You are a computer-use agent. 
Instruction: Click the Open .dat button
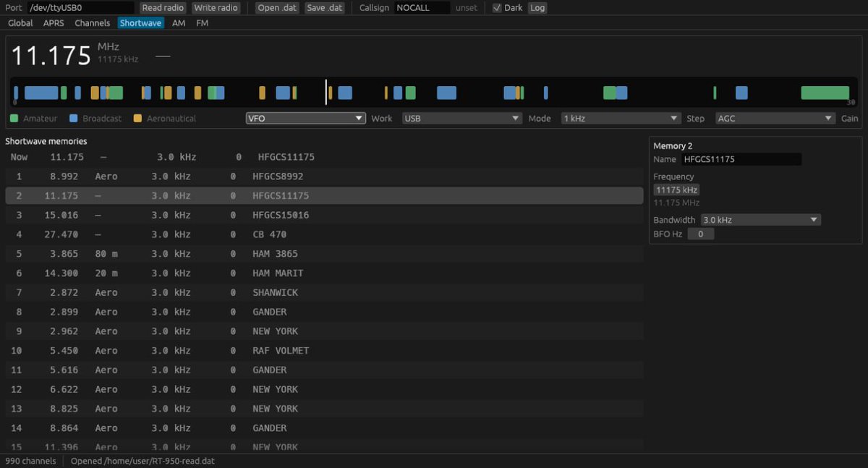pyautogui.click(x=278, y=8)
